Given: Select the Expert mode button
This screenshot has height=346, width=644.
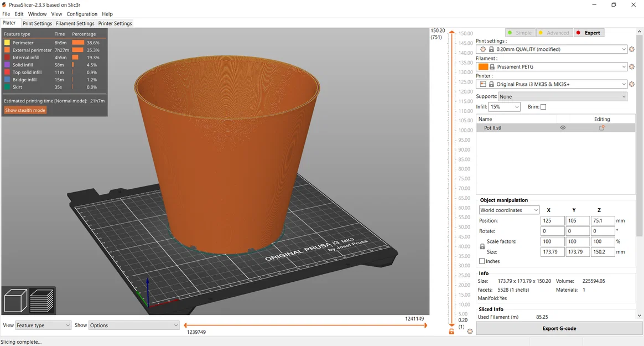Looking at the screenshot, I should [589, 33].
